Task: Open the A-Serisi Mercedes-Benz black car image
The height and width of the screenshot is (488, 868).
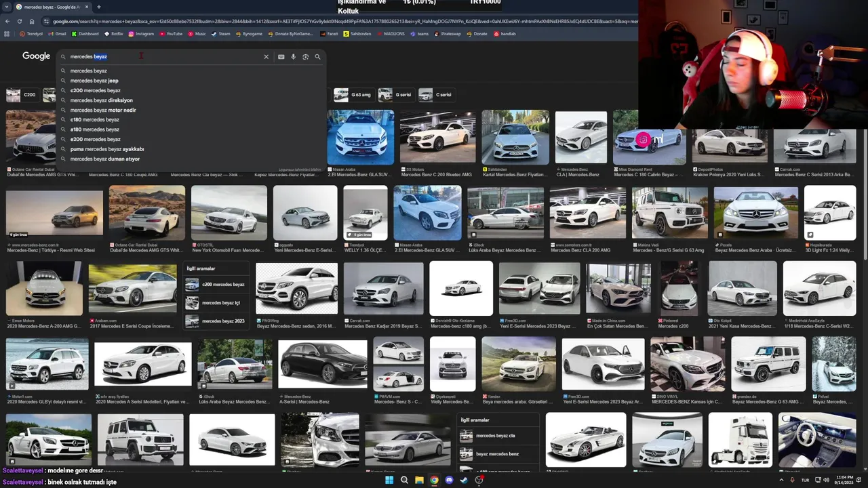Action: click(322, 364)
